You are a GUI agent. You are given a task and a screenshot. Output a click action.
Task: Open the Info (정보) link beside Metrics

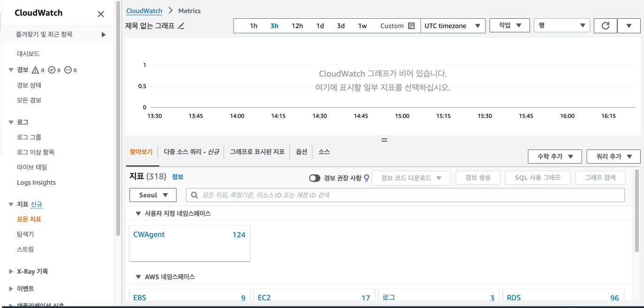coord(177,177)
